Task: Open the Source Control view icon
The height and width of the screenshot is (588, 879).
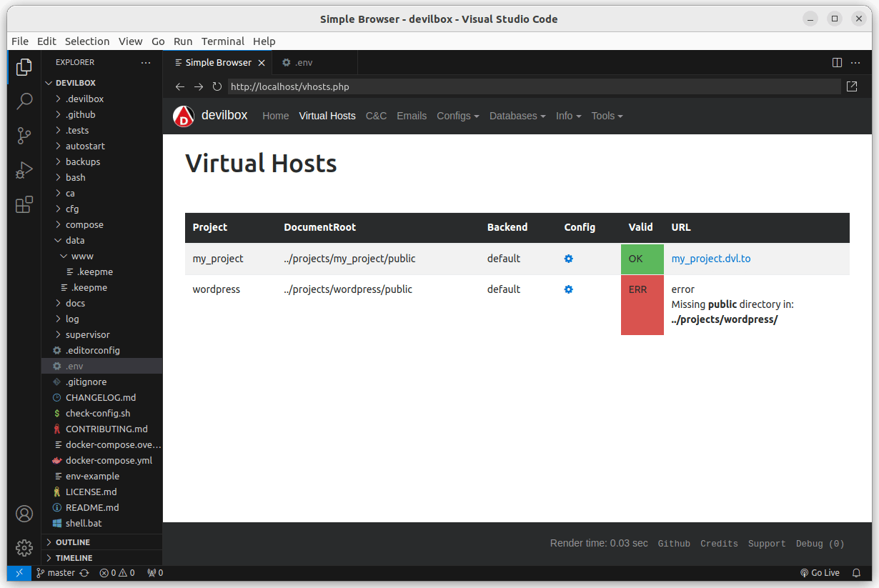Action: coord(24,136)
